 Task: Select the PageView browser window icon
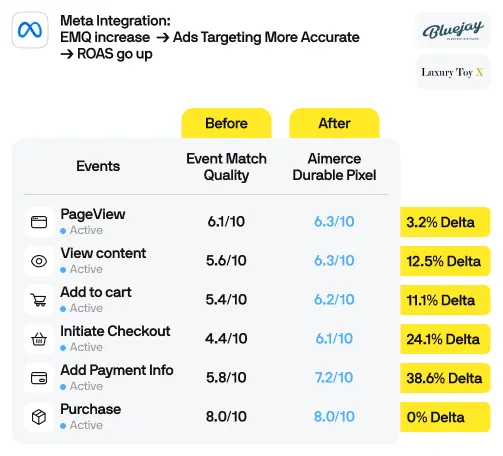[39, 222]
